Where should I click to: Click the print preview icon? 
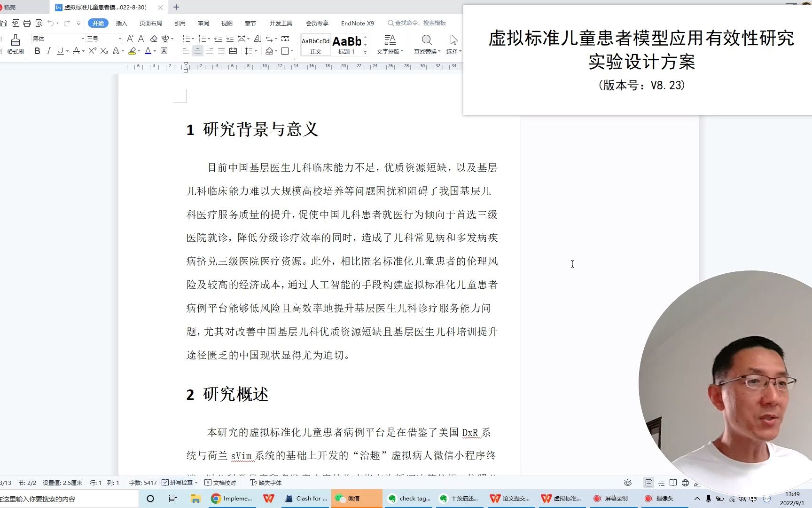pyautogui.click(x=39, y=23)
